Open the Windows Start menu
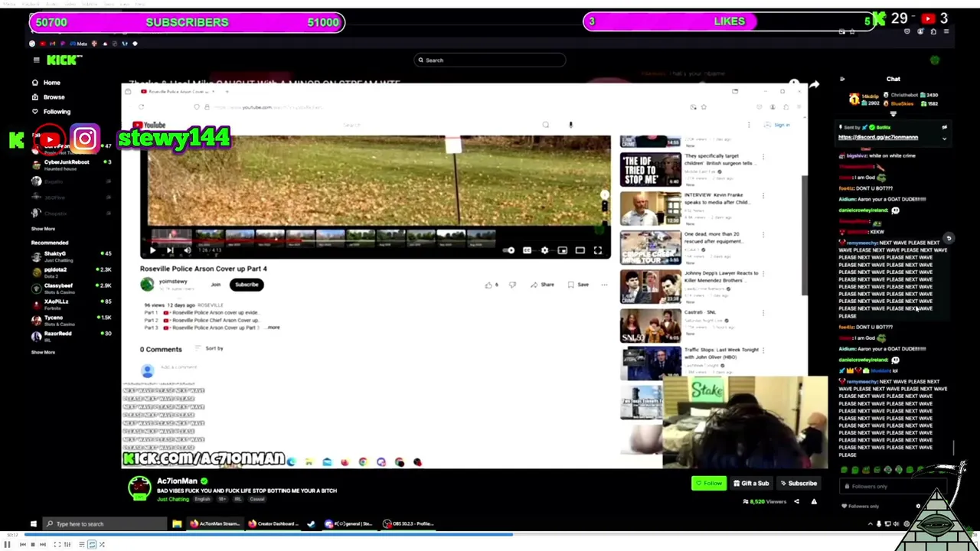The height and width of the screenshot is (551, 980). 33,524
